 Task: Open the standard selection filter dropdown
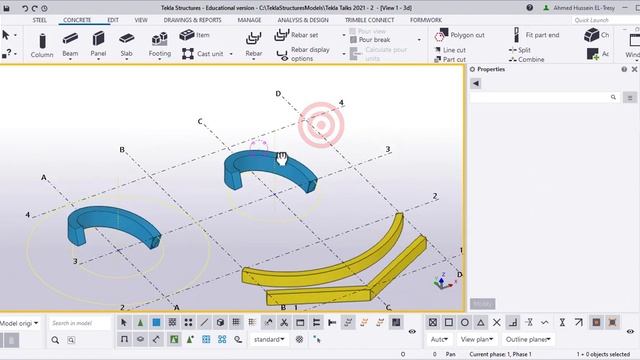(x=269, y=339)
